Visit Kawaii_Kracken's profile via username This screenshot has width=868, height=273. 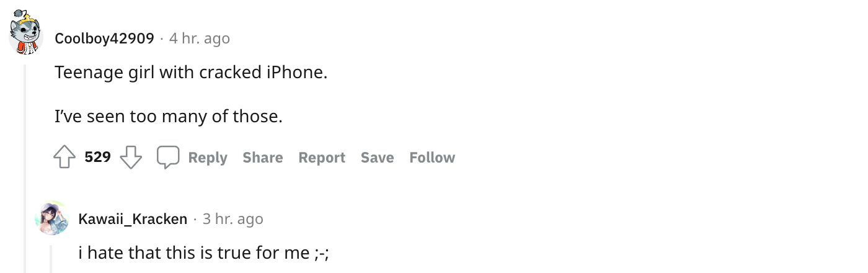coord(133,219)
